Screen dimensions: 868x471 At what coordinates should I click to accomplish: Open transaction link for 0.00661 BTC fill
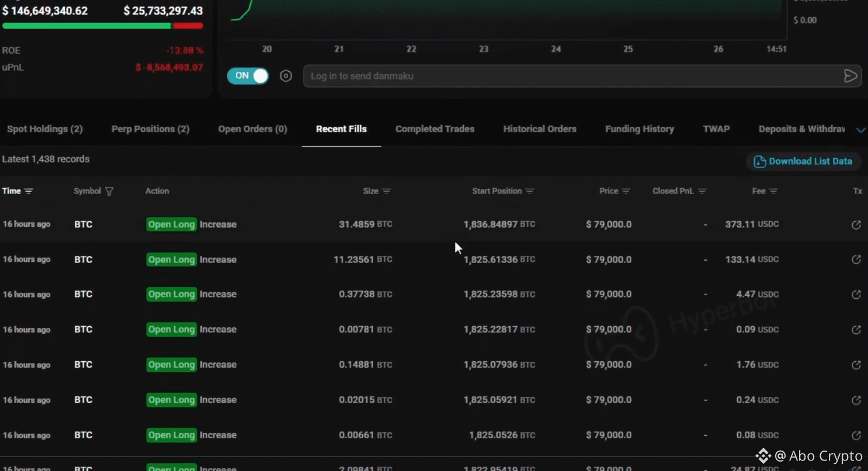pos(856,435)
